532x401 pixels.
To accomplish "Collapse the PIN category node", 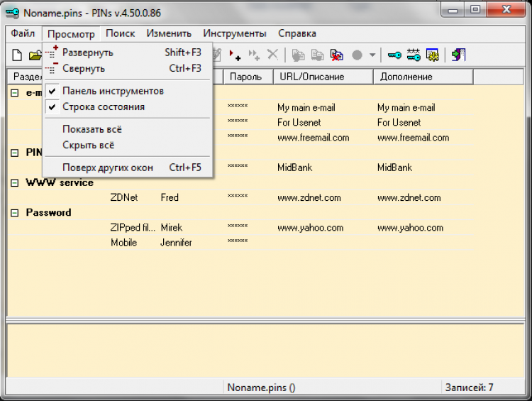I will (15, 153).
